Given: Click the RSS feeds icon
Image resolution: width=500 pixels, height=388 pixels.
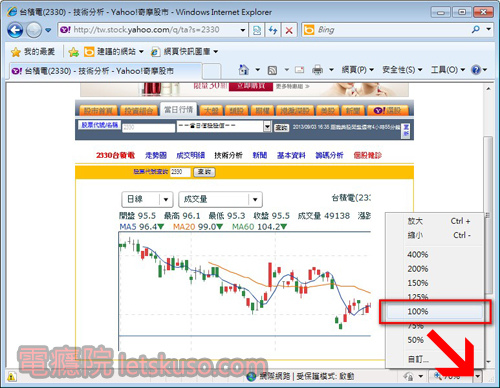Looking at the screenshot, I should pyautogui.click(x=272, y=70).
